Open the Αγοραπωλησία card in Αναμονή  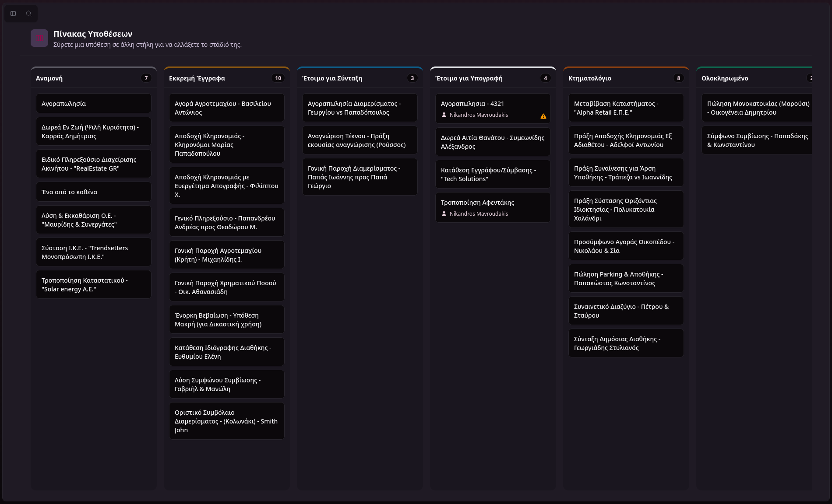coord(94,104)
